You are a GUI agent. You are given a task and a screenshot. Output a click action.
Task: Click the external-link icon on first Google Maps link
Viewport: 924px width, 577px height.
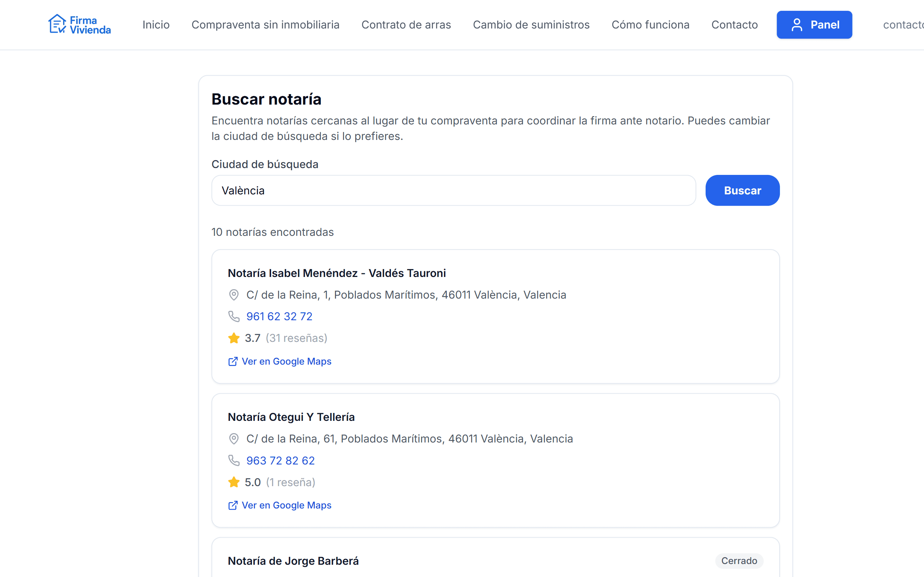click(233, 361)
